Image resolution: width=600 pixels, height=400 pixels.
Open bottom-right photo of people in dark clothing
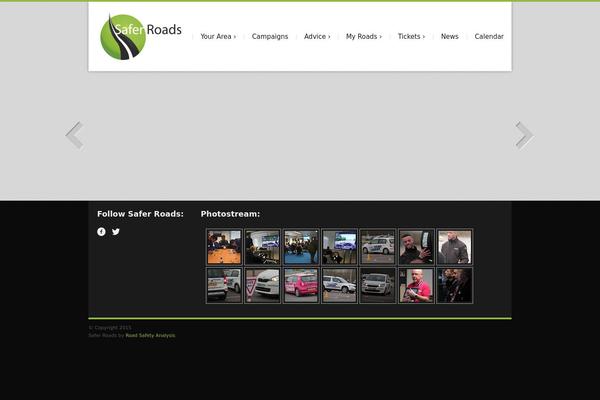(455, 285)
